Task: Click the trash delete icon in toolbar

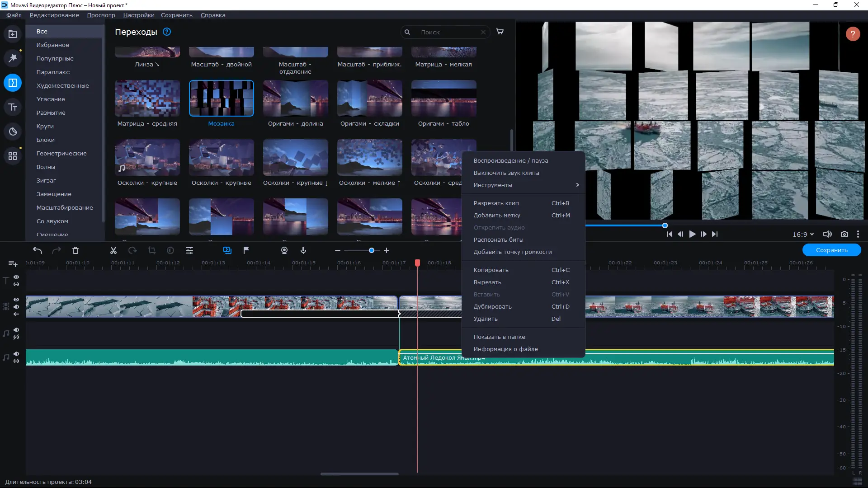Action: [75, 250]
